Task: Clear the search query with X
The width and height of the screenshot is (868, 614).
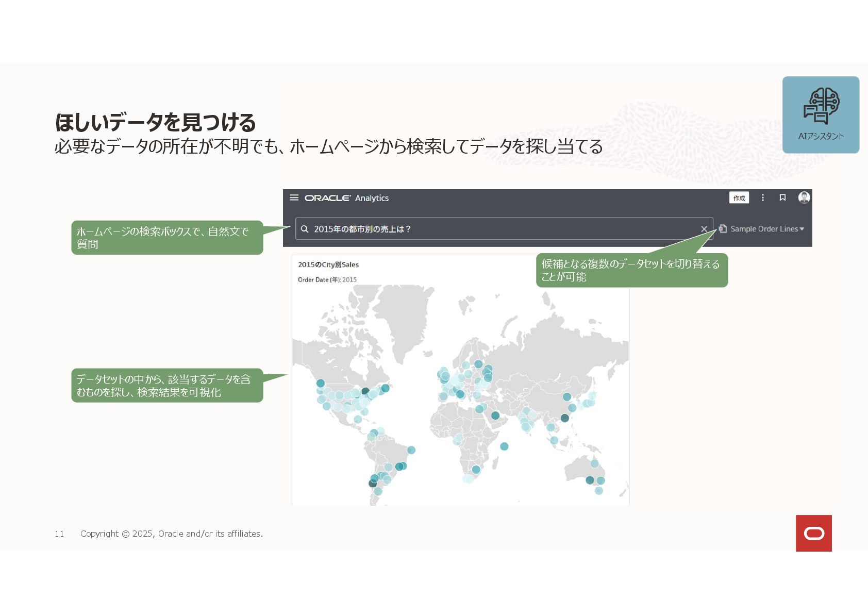Action: tap(704, 229)
